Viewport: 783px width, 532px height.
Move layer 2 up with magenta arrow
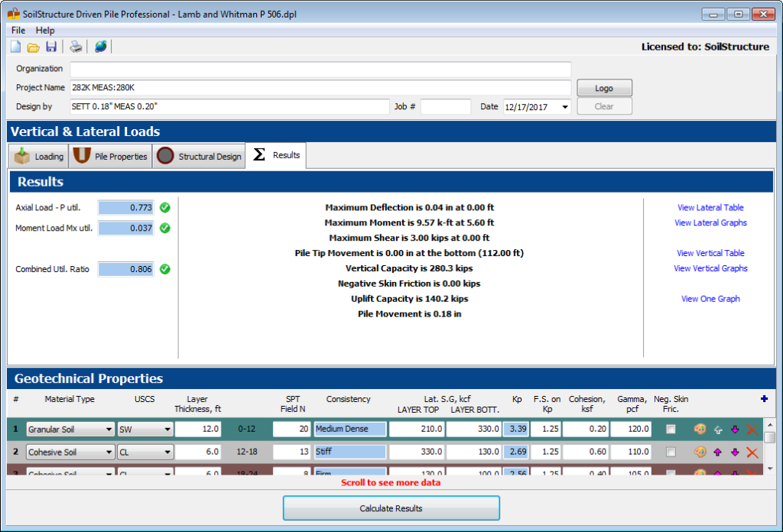click(x=717, y=453)
